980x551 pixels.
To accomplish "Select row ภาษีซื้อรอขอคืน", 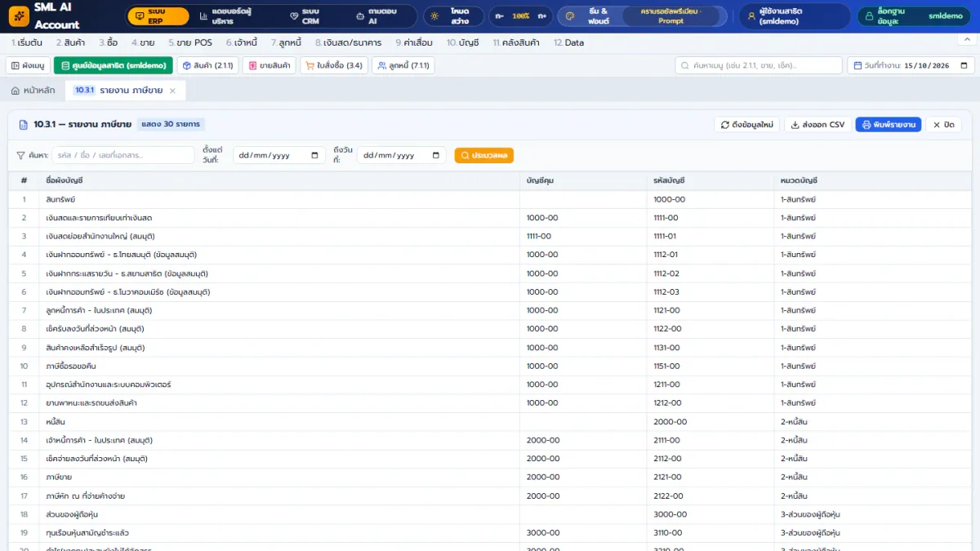I will click(x=490, y=366).
